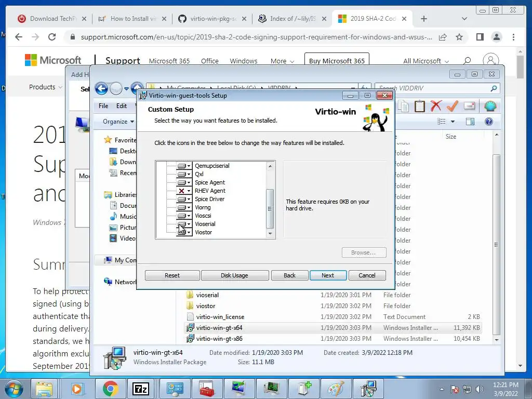
Task: Click the Copy icon in Explorer toolbar
Action: pos(403,106)
